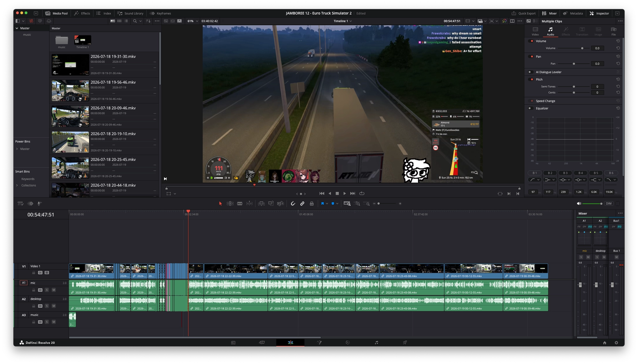Viewport: 638px width, 364px height.
Task: Show the Keyframes panel
Action: coord(160,13)
